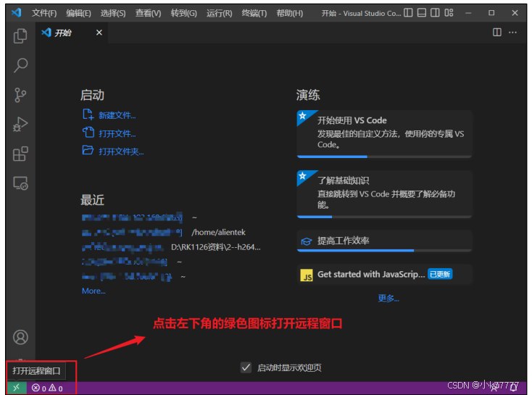Click the 已更新 badge

pyautogui.click(x=440, y=274)
